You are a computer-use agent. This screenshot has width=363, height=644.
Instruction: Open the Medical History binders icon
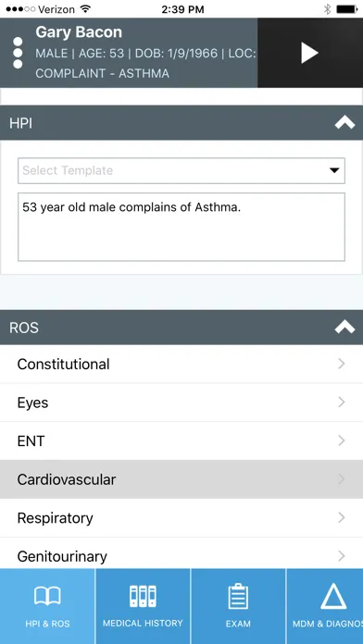143,597
